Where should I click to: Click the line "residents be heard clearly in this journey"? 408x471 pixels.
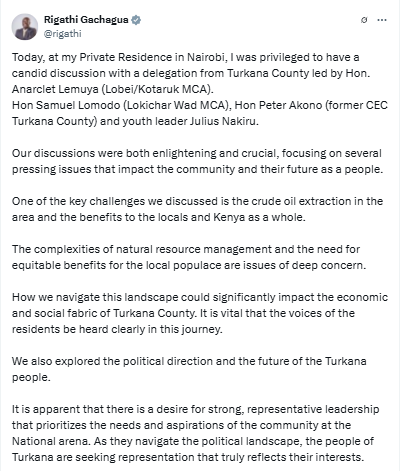click(x=117, y=329)
